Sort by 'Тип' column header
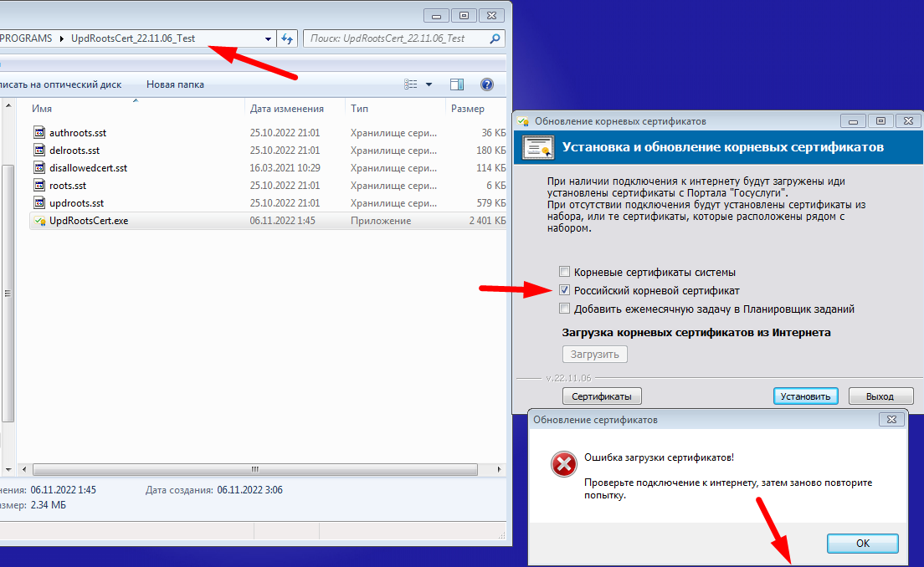This screenshot has height=567, width=924. pyautogui.click(x=359, y=109)
